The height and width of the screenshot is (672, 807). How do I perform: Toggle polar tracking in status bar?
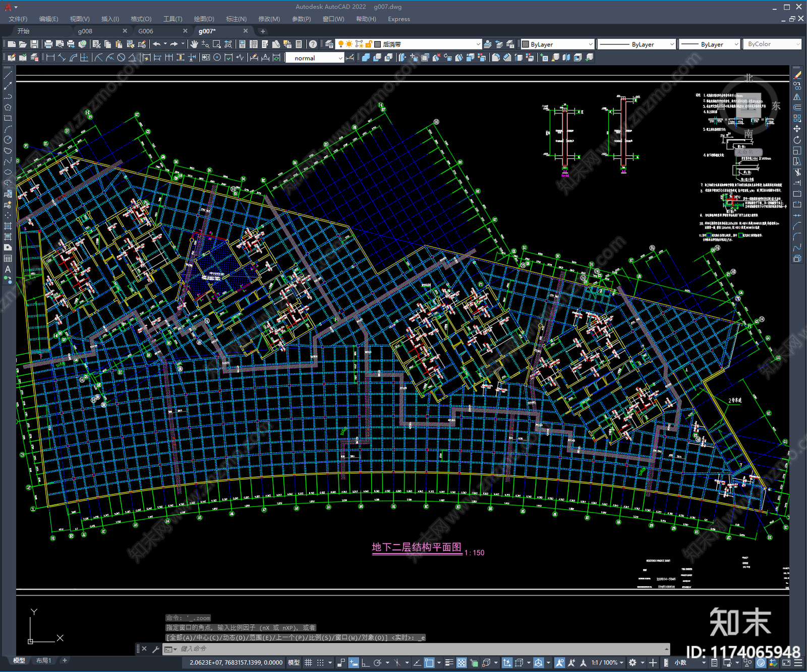377,662
